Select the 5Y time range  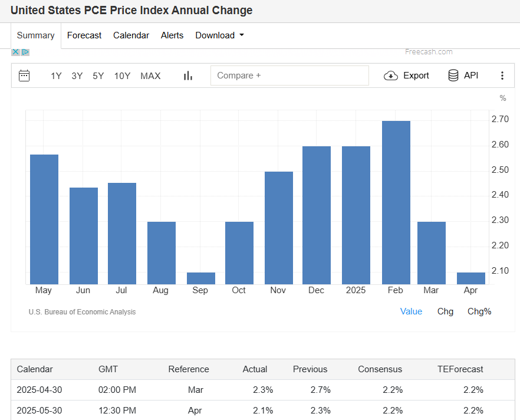[x=98, y=76]
